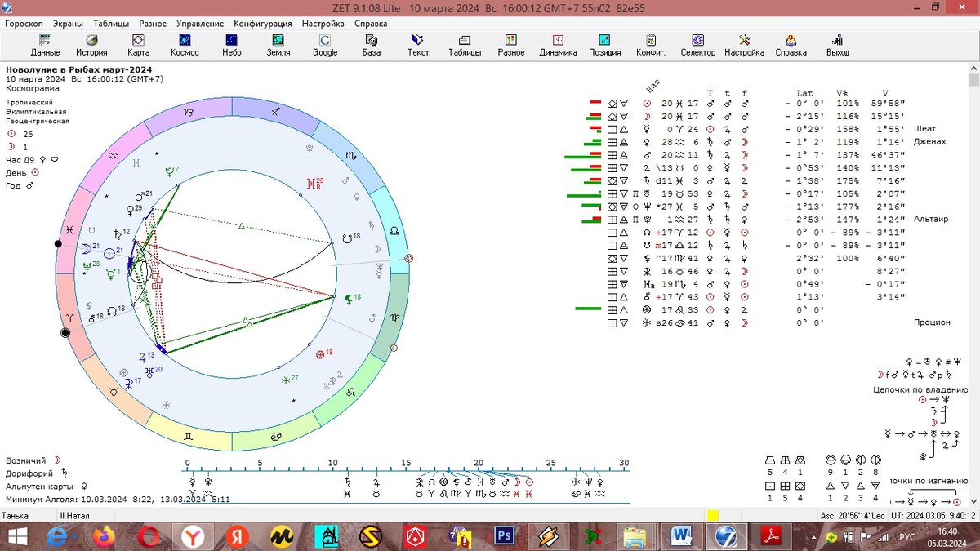980x551 pixels.
Task: Click the Конфиг. toolbar icon
Action: tap(651, 45)
